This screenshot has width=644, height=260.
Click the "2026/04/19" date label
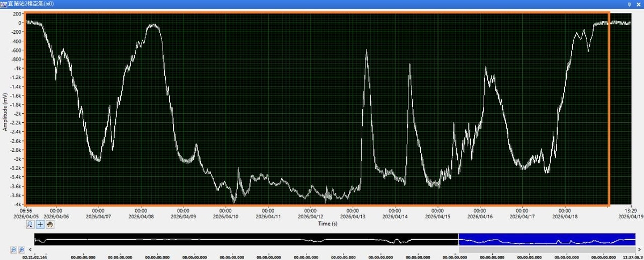[x=631, y=216]
